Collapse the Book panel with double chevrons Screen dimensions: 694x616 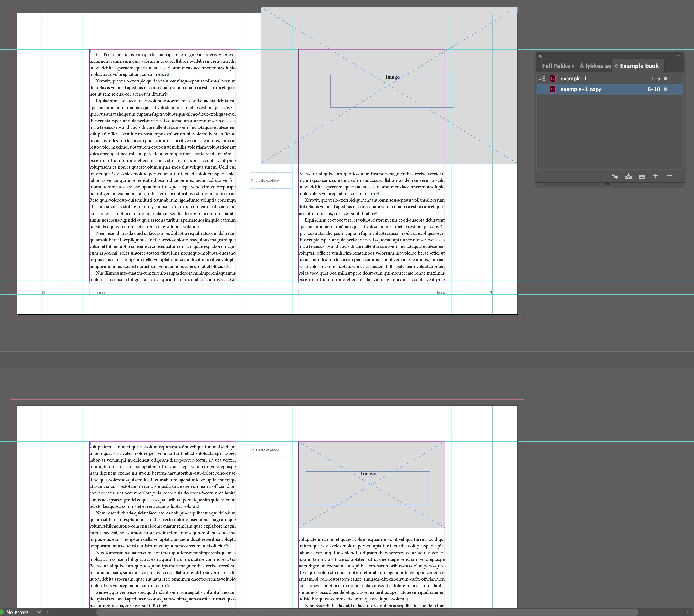click(x=678, y=56)
